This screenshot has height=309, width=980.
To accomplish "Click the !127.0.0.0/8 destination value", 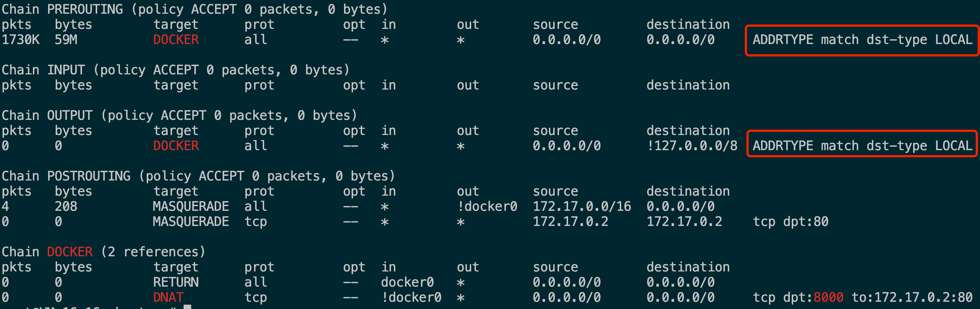I will (692, 145).
